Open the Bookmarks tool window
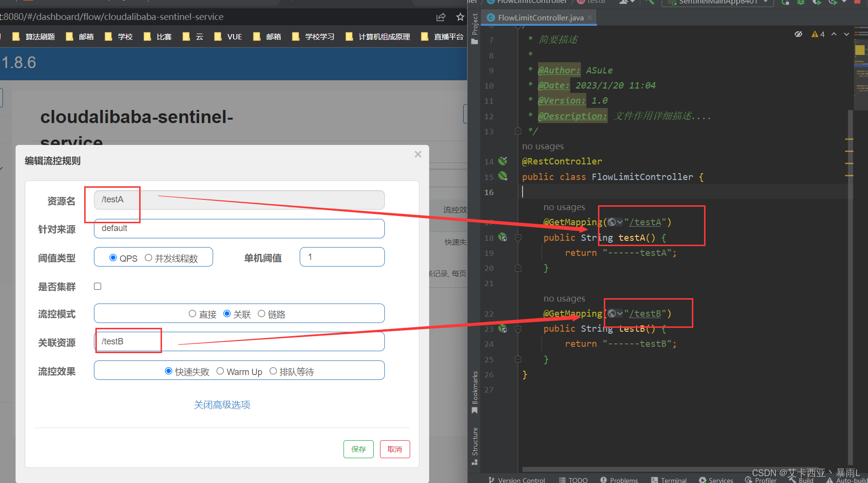 475,393
